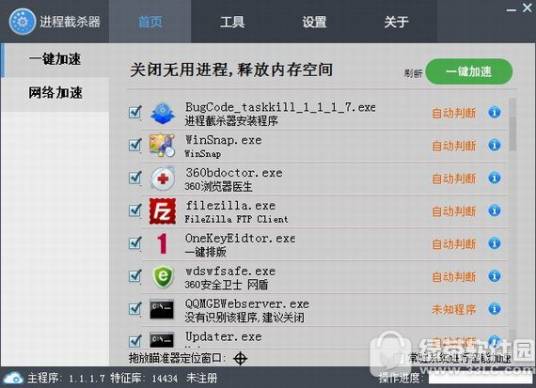Click the wdswfsafe.exe green shield icon
The width and height of the screenshot is (536, 388).
[x=163, y=276]
